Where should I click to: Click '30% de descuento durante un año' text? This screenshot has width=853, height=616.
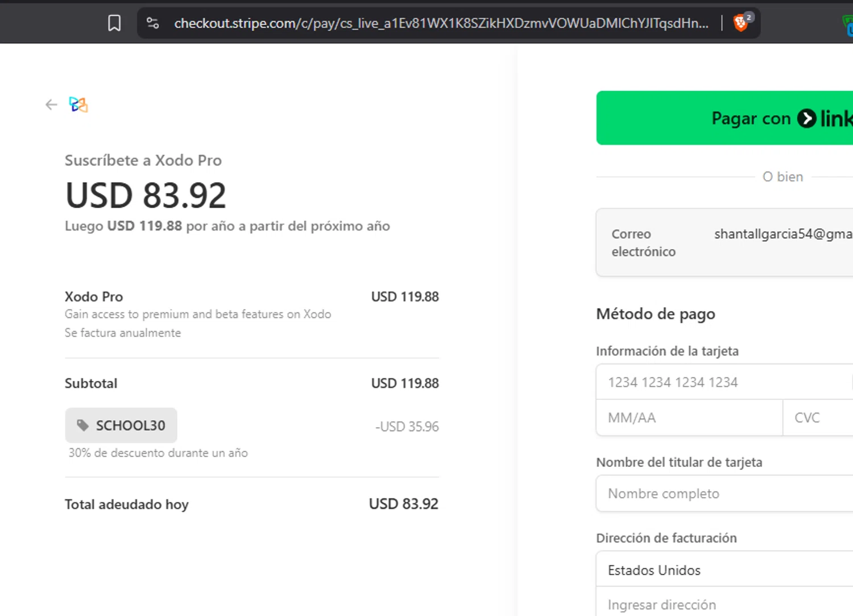[158, 453]
